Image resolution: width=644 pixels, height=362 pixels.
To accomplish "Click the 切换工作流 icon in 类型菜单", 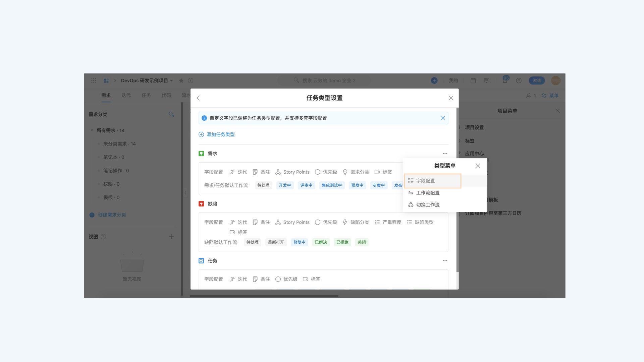I will coord(411,205).
